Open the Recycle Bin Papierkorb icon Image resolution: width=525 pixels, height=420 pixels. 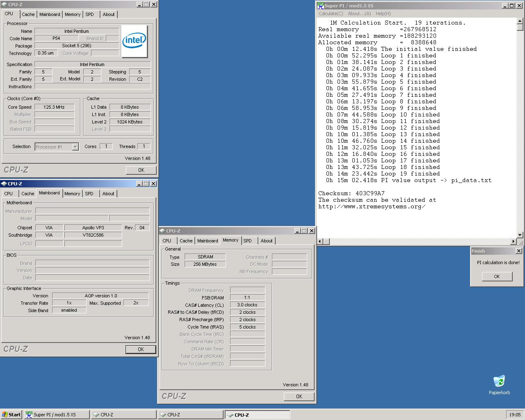point(499,385)
